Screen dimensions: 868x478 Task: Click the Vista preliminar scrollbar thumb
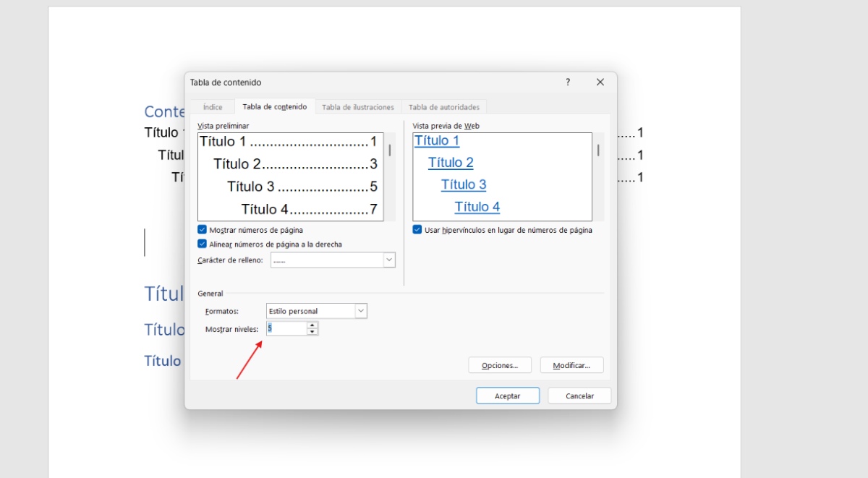[x=391, y=150]
